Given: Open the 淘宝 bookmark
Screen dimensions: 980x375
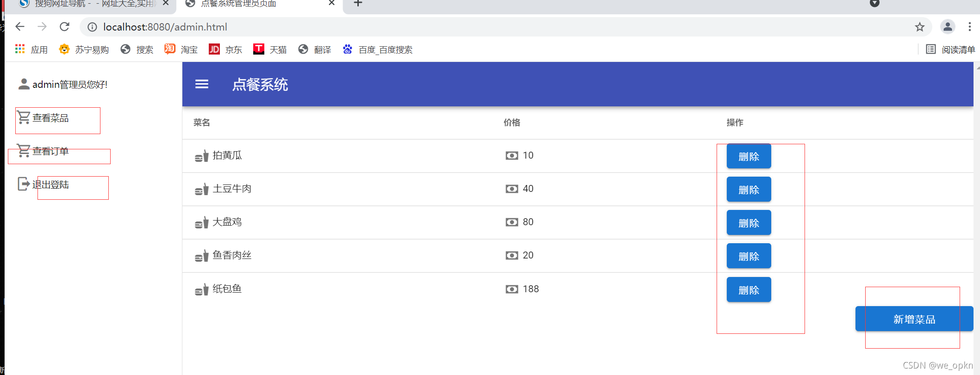Looking at the screenshot, I should pyautogui.click(x=181, y=49).
